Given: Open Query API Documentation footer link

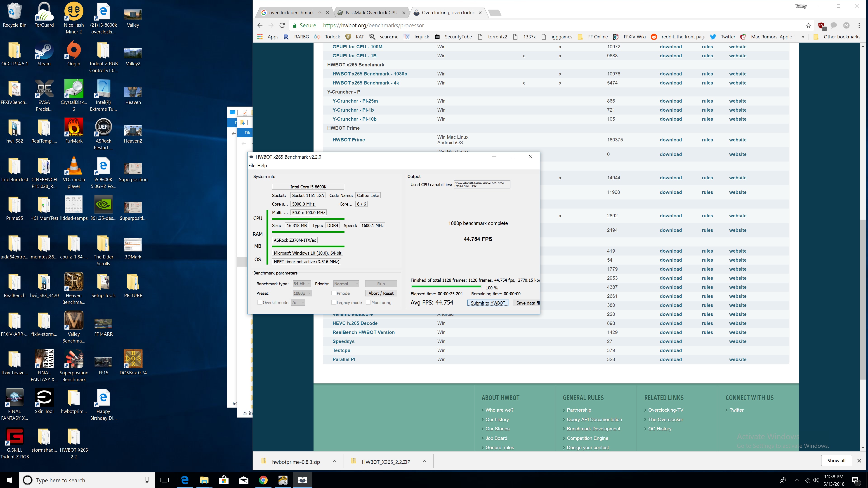Looking at the screenshot, I should pos(594,419).
